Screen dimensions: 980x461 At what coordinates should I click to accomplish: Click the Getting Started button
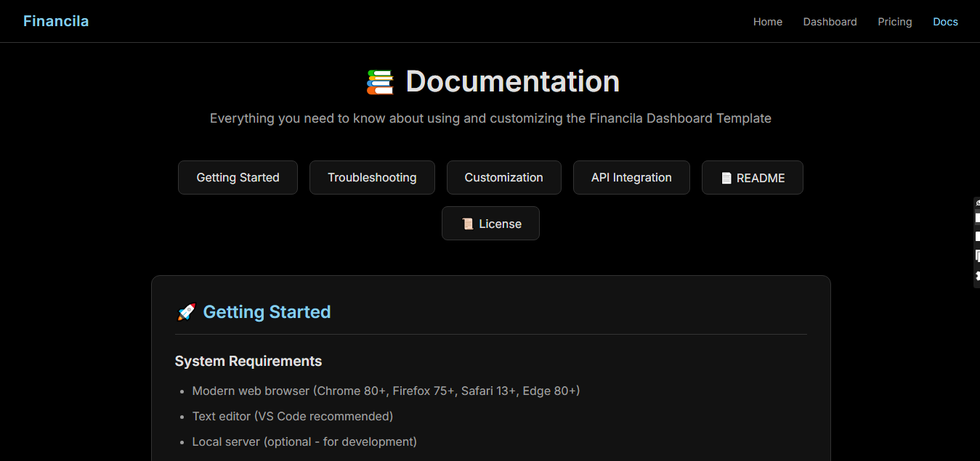[238, 177]
